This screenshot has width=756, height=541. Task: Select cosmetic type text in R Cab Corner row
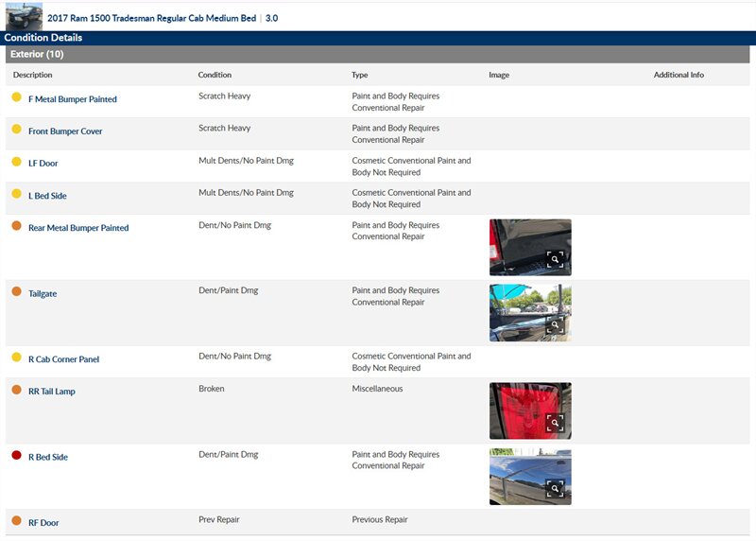click(x=411, y=362)
